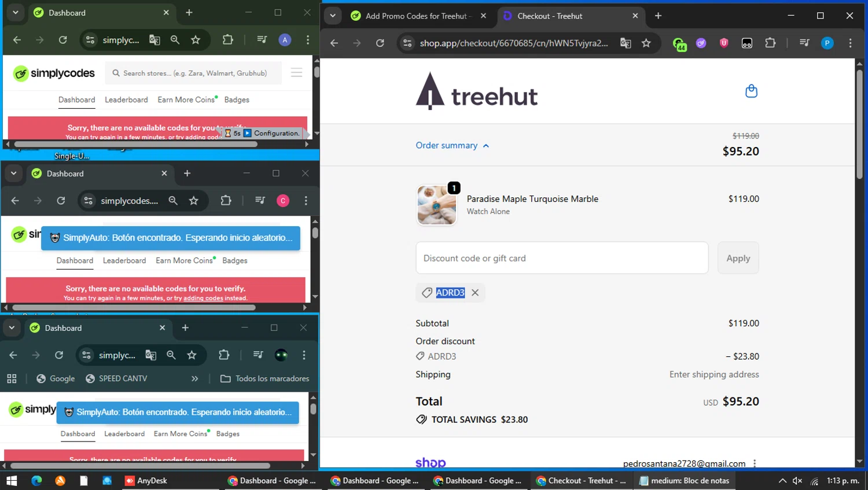
Task: Open the Shop cart bag icon in Treehut checkout
Action: coord(751,91)
